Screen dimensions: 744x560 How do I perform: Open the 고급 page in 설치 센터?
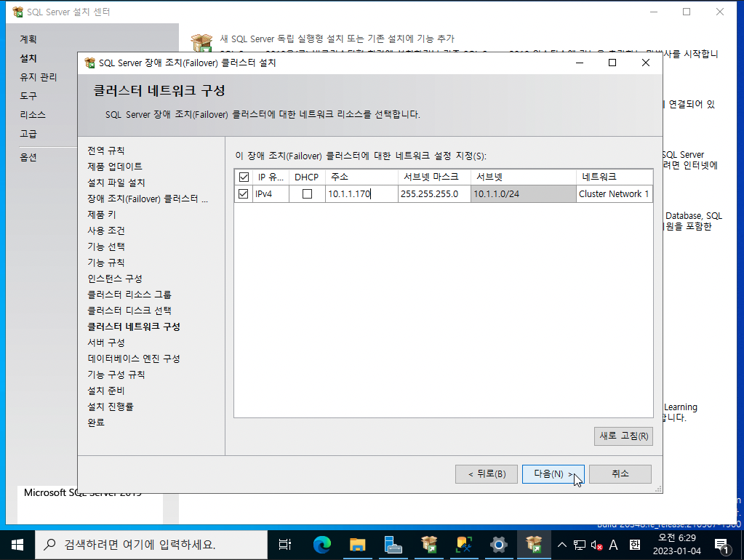28,134
